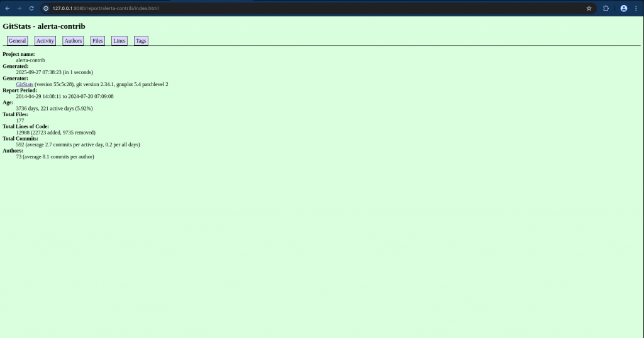644x338 pixels.
Task: Click the total commits value '592'
Action: [x=20, y=144]
